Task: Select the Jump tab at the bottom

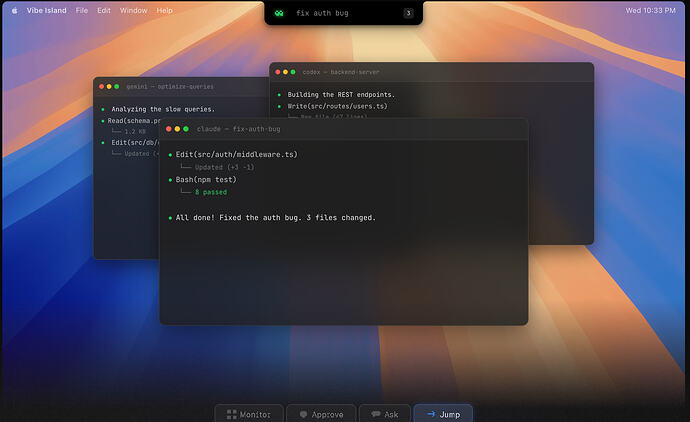Action: point(444,414)
